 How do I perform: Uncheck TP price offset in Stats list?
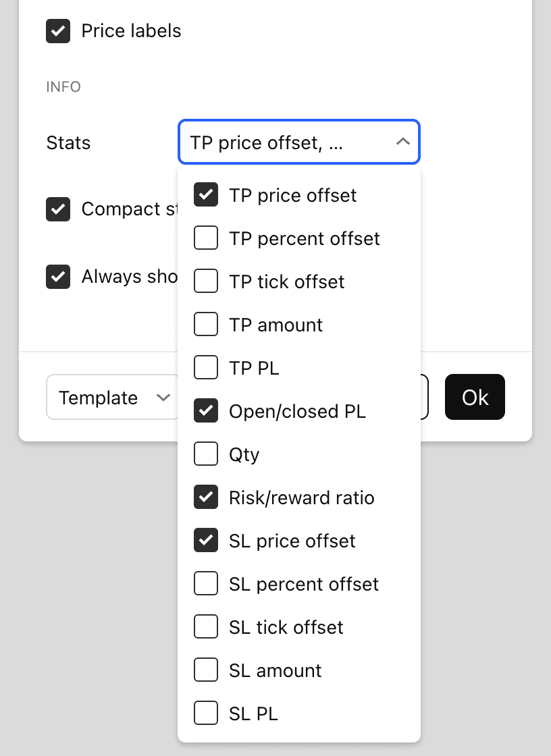(206, 194)
